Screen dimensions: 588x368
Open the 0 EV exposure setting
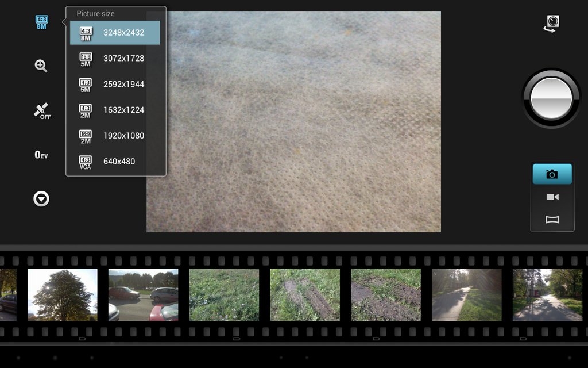click(41, 155)
